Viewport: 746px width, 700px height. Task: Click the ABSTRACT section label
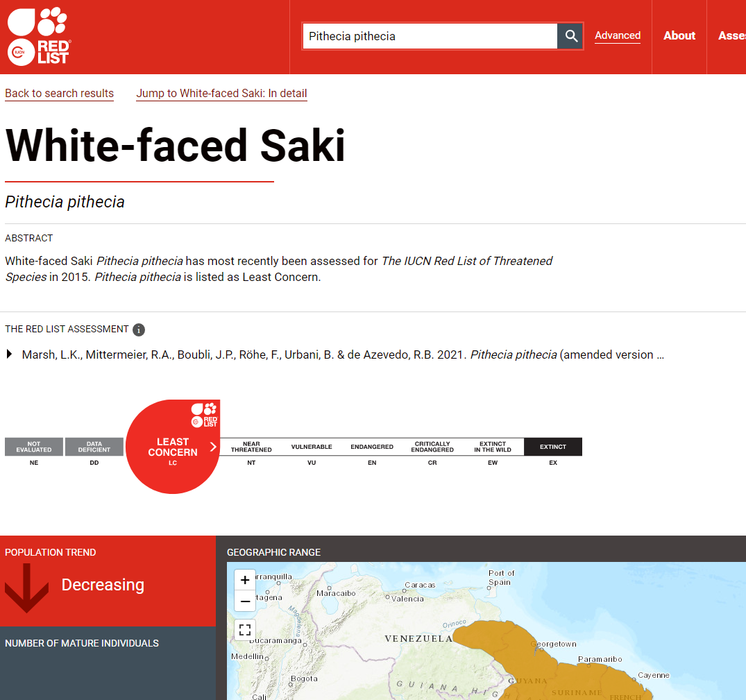point(29,238)
